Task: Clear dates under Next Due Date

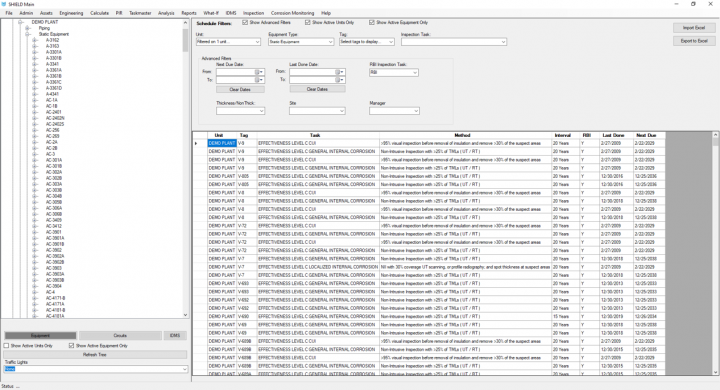Action: pos(240,89)
